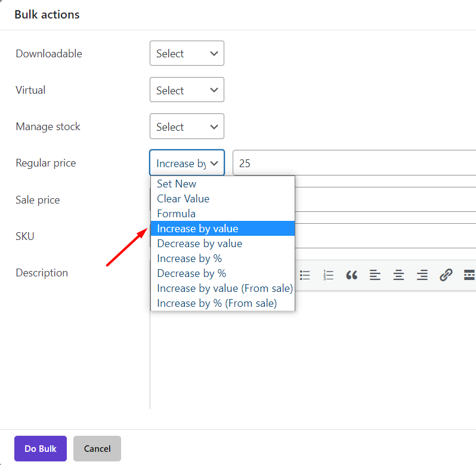The image size is (476, 465).
Task: Insert a blockquote with the quote icon
Action: coord(351,275)
